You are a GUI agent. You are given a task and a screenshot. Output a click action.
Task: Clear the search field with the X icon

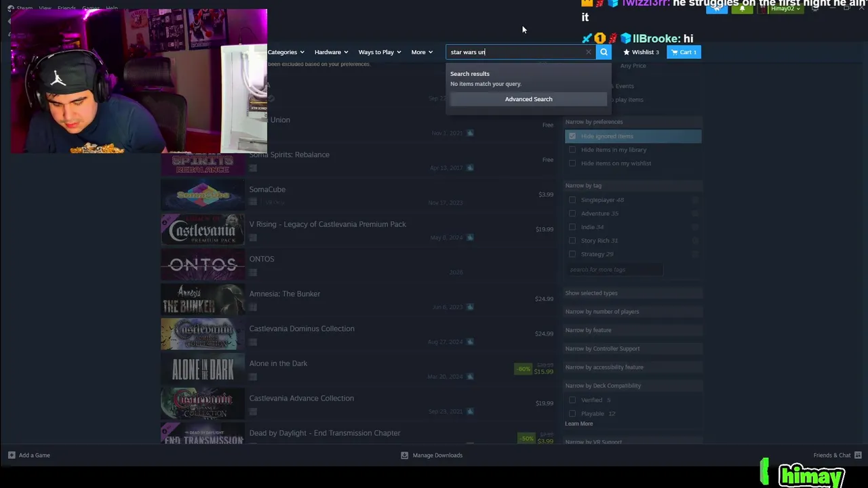tap(588, 52)
